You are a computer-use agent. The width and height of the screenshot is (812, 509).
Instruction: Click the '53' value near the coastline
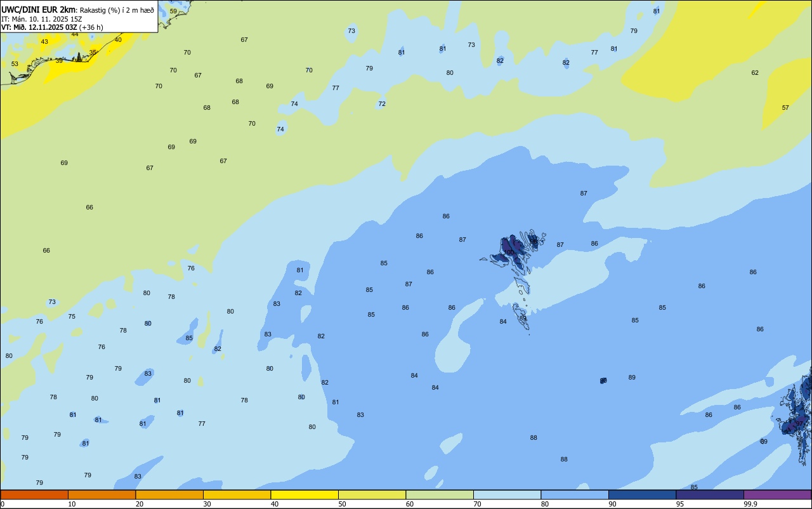click(15, 64)
